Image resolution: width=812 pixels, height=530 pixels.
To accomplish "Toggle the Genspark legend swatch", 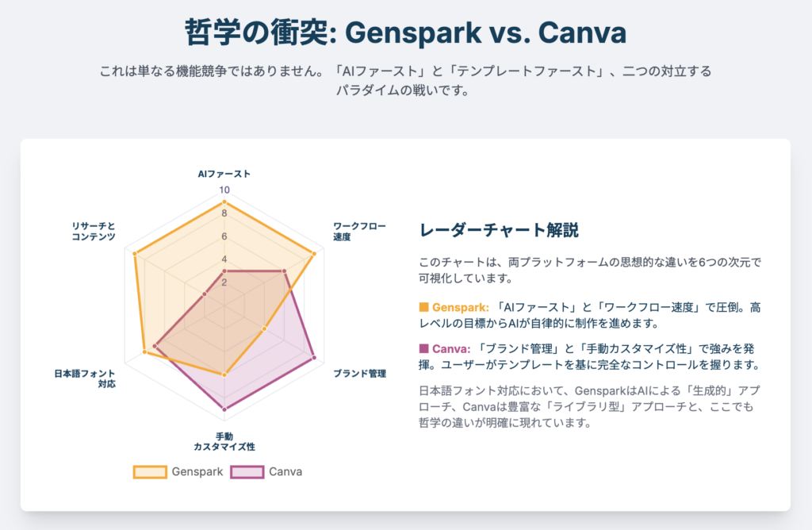I will click(x=150, y=472).
